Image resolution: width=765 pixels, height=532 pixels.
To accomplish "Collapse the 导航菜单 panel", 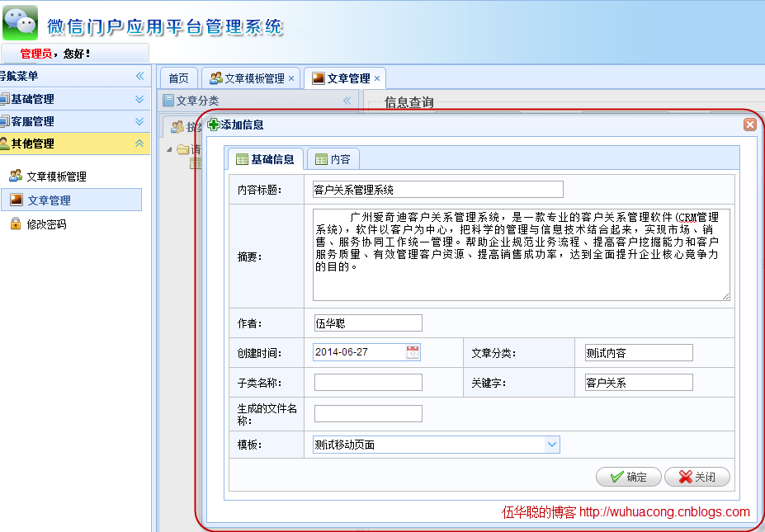I will pos(140,76).
